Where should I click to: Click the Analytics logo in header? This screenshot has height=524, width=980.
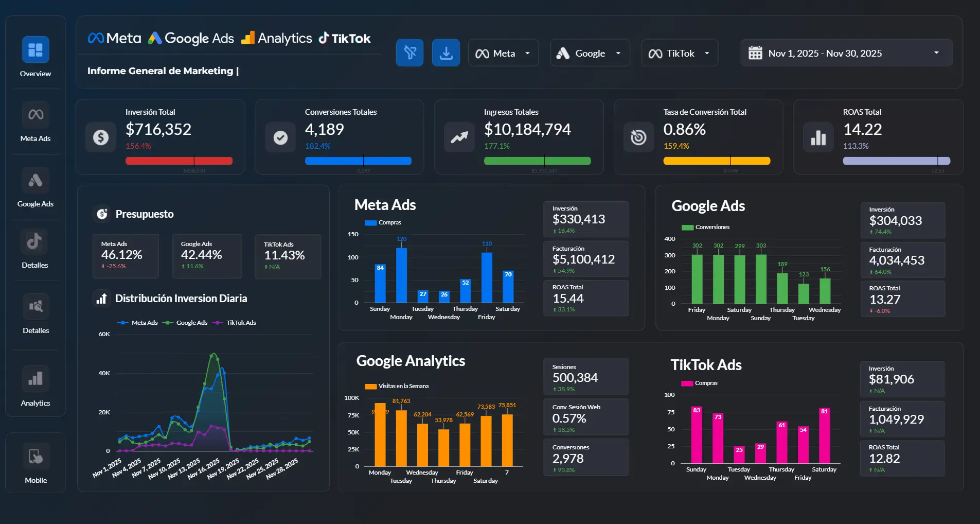277,38
